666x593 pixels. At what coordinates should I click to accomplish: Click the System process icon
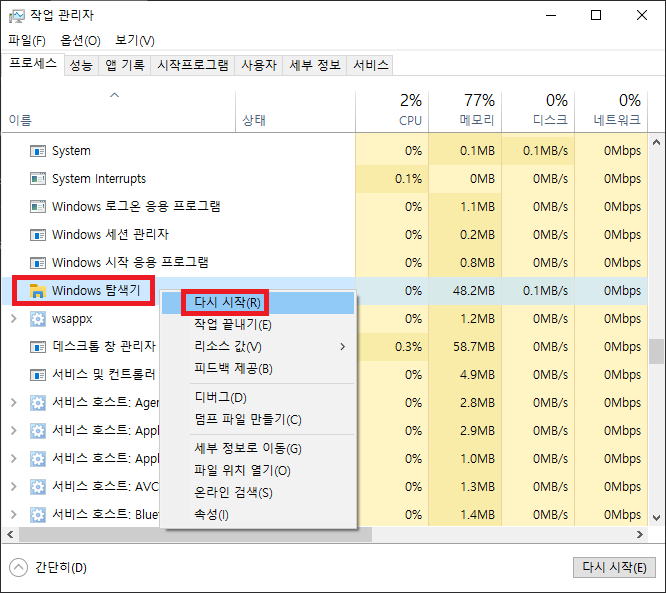[x=38, y=151]
